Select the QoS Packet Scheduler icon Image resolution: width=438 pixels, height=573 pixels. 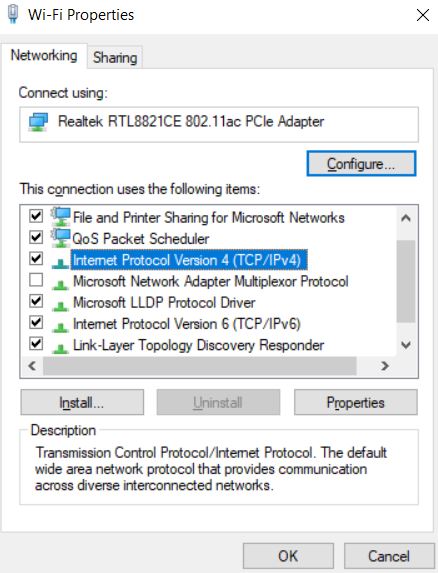60,238
